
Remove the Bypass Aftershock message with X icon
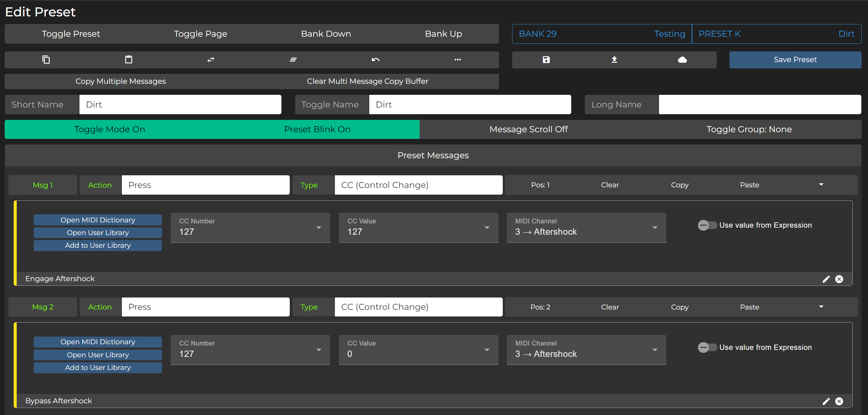[839, 401]
